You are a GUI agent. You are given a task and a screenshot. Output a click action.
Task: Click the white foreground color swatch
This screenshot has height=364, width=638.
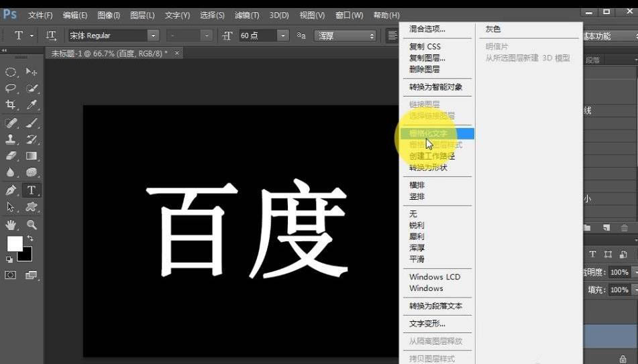click(x=14, y=243)
